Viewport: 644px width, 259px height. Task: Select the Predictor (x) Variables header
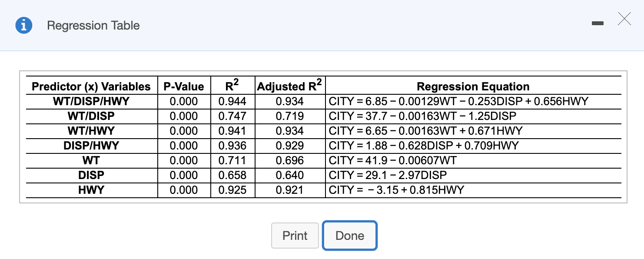pos(91,86)
